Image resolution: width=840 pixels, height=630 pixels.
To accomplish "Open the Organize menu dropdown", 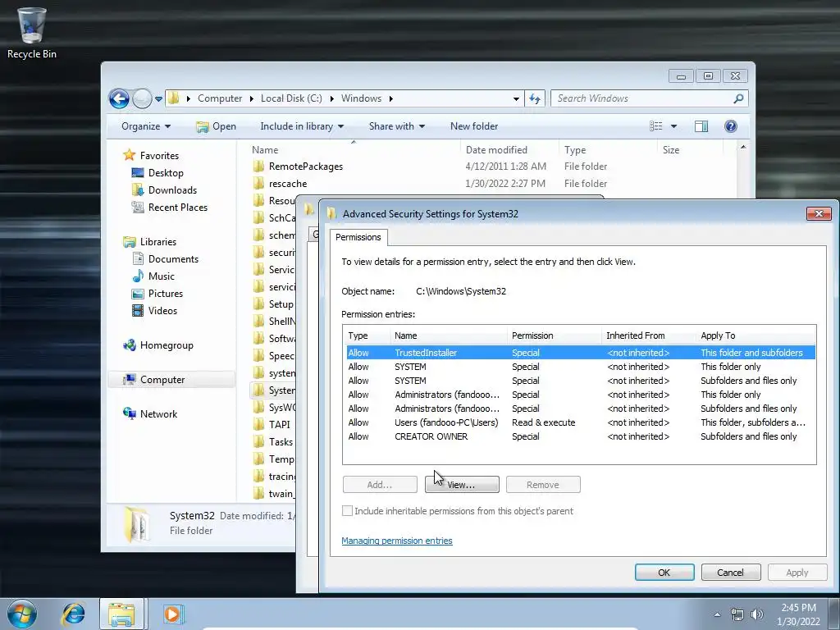I will 146,126.
